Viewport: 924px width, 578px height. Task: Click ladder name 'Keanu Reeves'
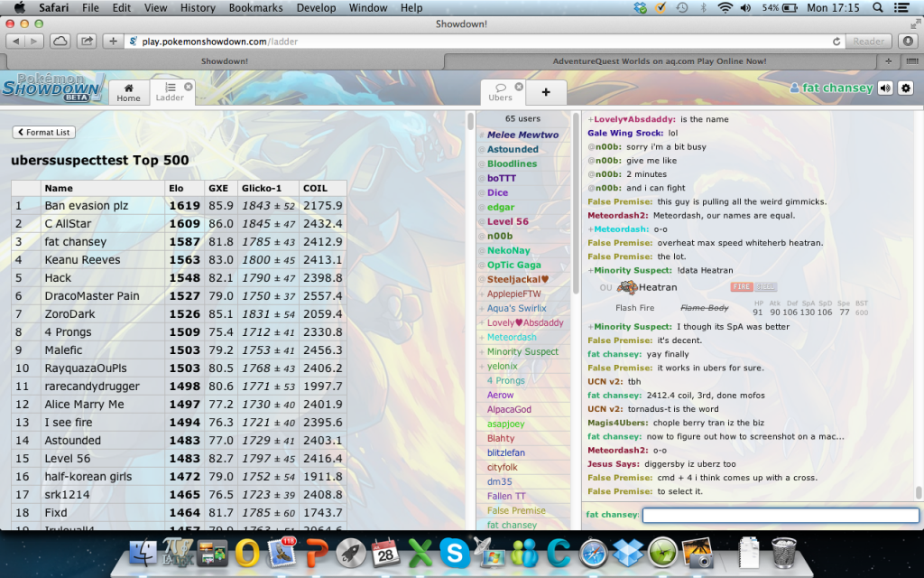(82, 259)
